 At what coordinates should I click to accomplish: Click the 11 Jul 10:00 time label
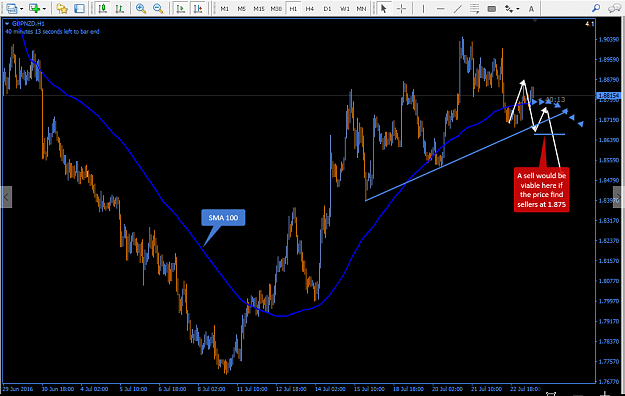pos(252,389)
